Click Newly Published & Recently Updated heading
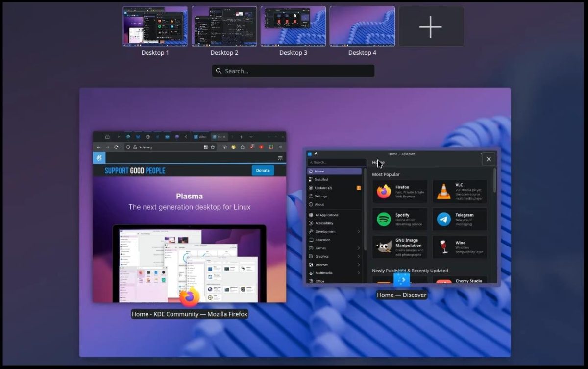The width and height of the screenshot is (588, 369). (410, 271)
